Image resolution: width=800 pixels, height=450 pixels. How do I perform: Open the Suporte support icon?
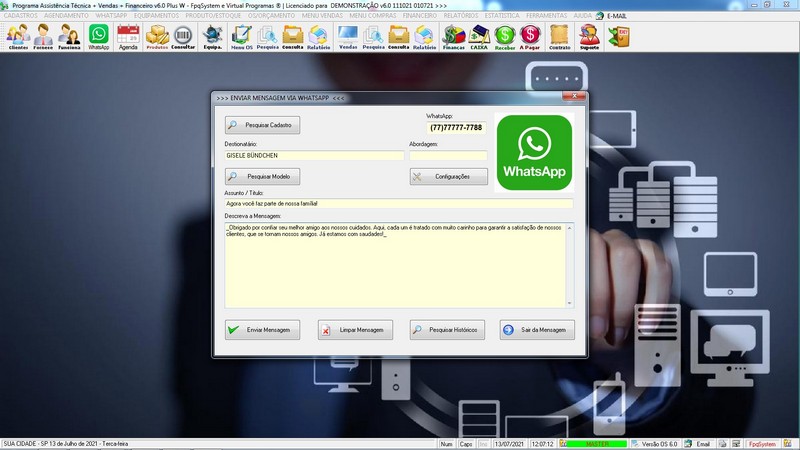click(x=589, y=37)
